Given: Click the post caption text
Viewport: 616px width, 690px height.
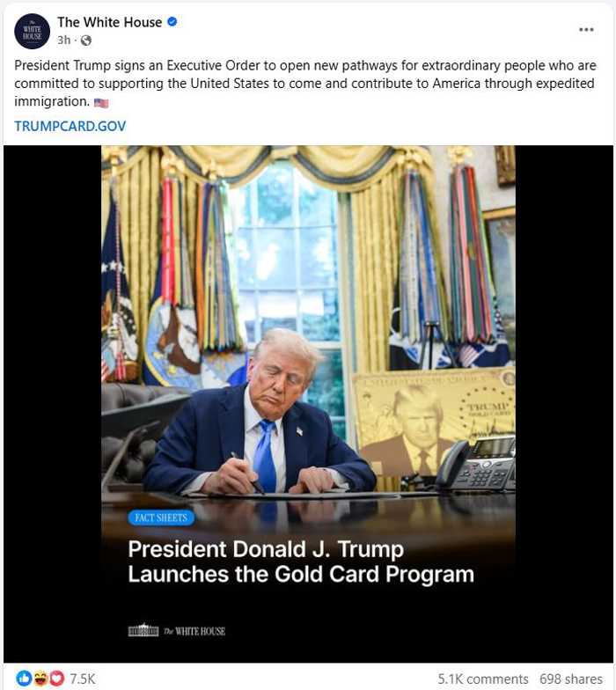Looking at the screenshot, I should (x=304, y=84).
